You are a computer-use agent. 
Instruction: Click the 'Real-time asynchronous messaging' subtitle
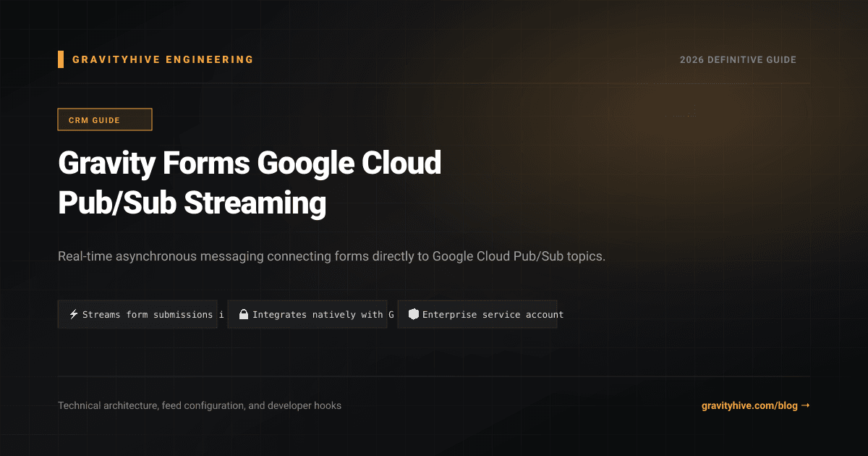click(x=331, y=257)
